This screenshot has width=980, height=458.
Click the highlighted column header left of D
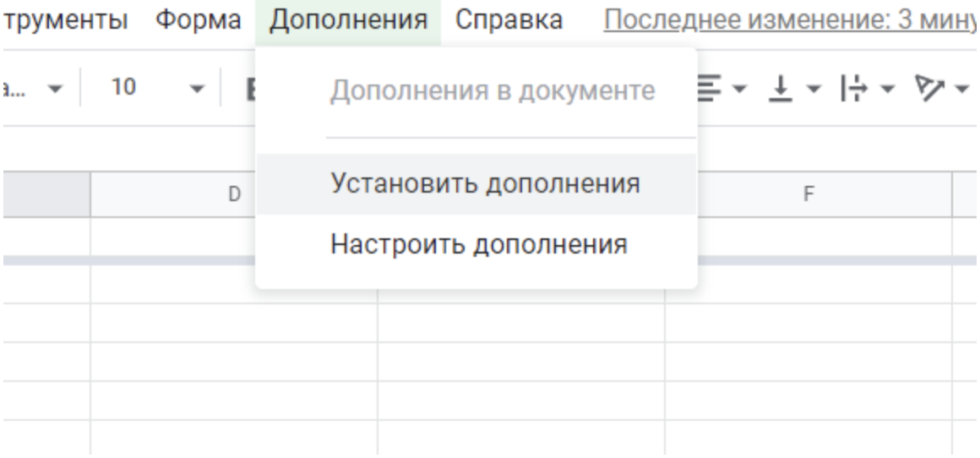coord(46,195)
